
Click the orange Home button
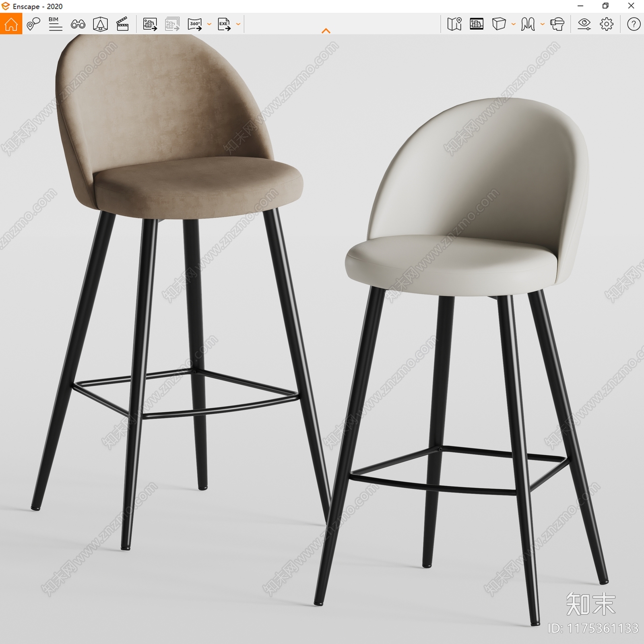[x=11, y=24]
